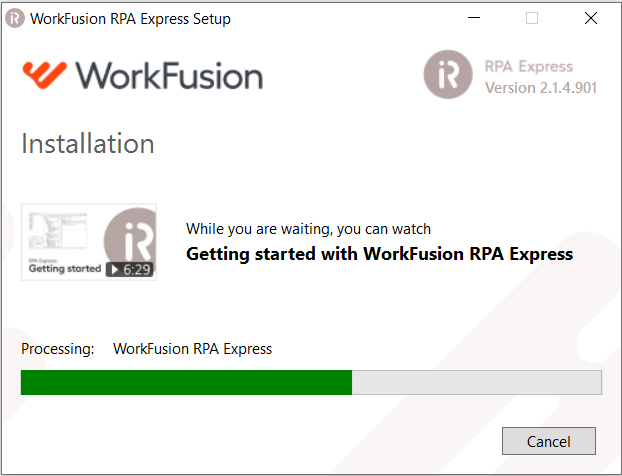Image resolution: width=622 pixels, height=476 pixels.
Task: Click 'Processing:' label
Action: [58, 349]
